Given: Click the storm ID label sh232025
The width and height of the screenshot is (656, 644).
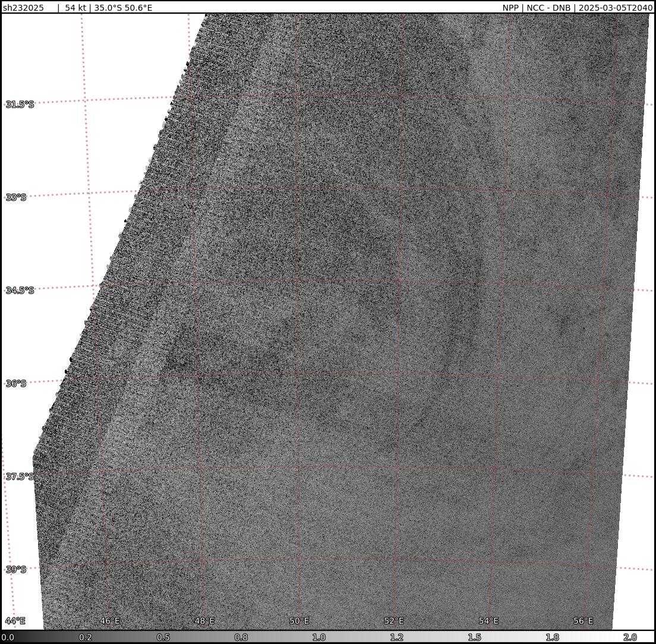Looking at the screenshot, I should tap(23, 8).
